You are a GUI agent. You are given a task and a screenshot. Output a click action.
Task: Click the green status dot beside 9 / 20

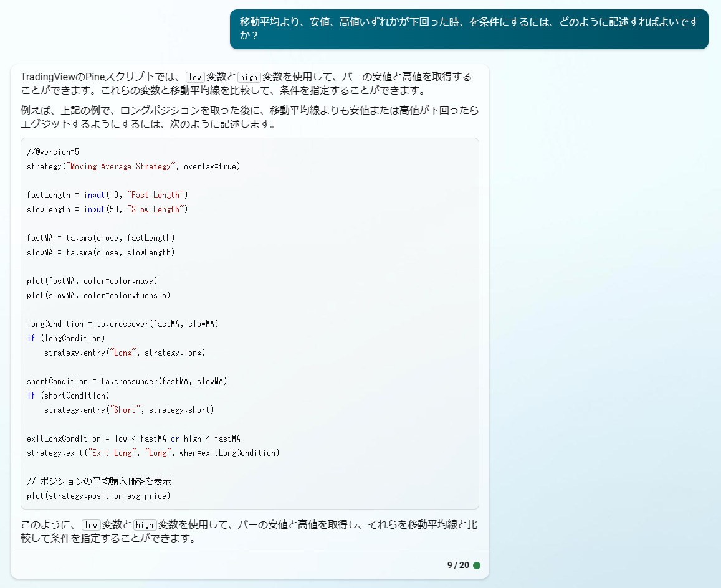point(477,566)
